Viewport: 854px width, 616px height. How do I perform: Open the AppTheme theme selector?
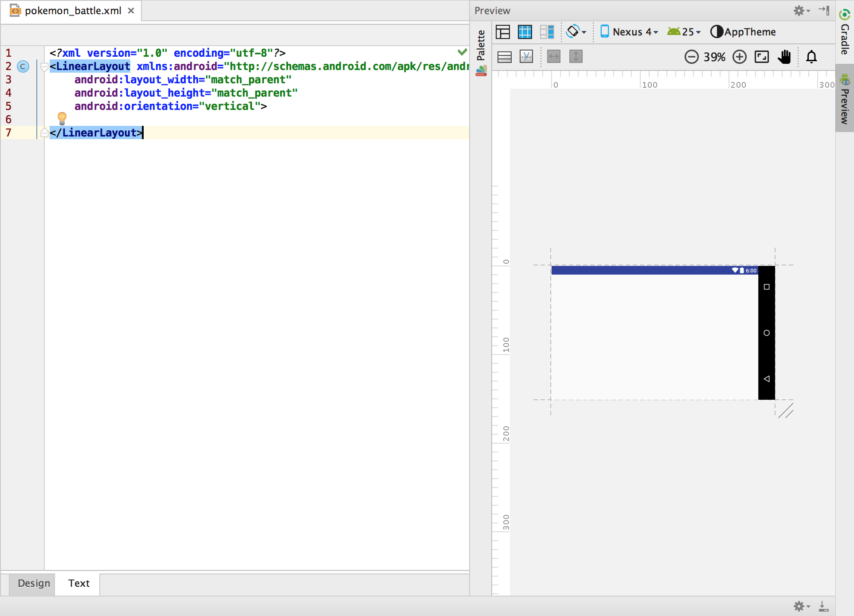click(743, 32)
